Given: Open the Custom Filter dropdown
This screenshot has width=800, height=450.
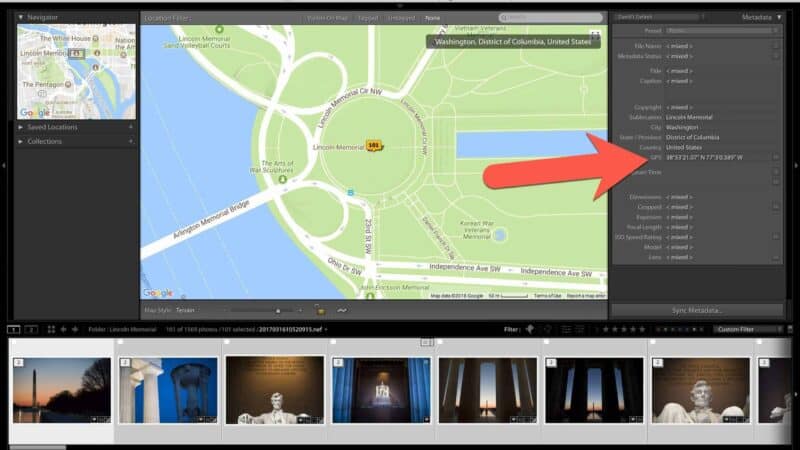Looking at the screenshot, I should (x=748, y=330).
